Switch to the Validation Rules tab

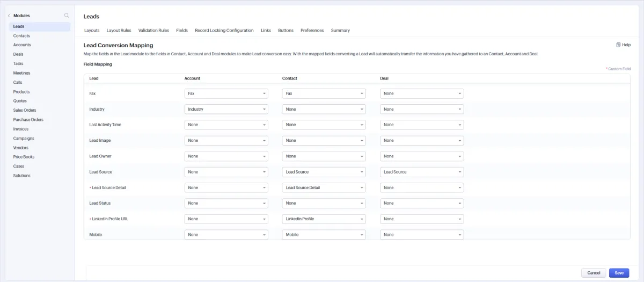[x=153, y=31]
